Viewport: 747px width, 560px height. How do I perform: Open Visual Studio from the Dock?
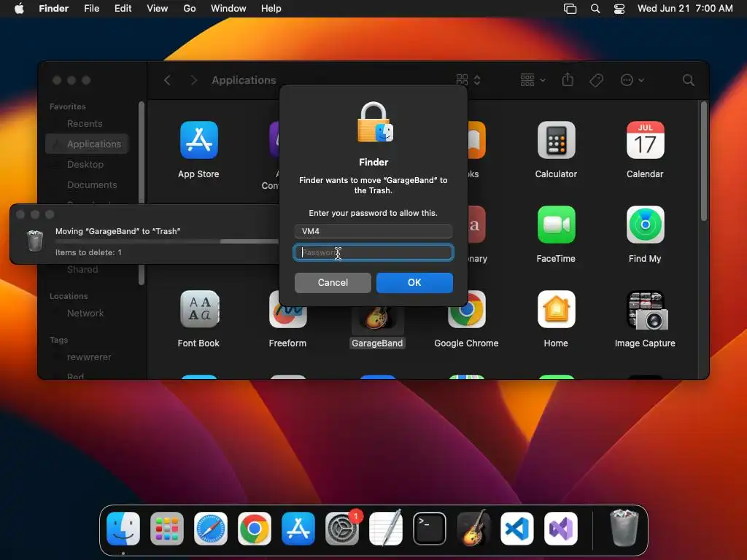tap(561, 529)
